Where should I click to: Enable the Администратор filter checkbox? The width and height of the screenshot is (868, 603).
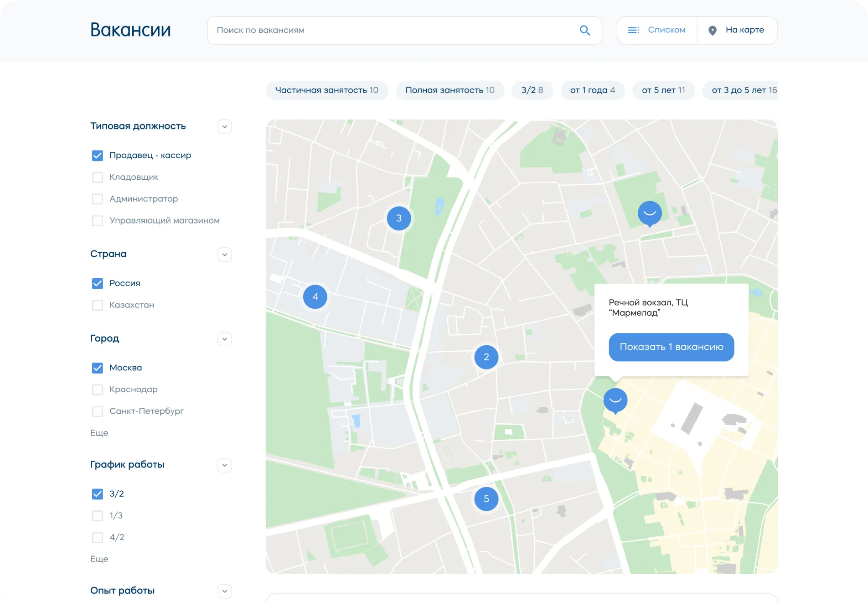[98, 199]
